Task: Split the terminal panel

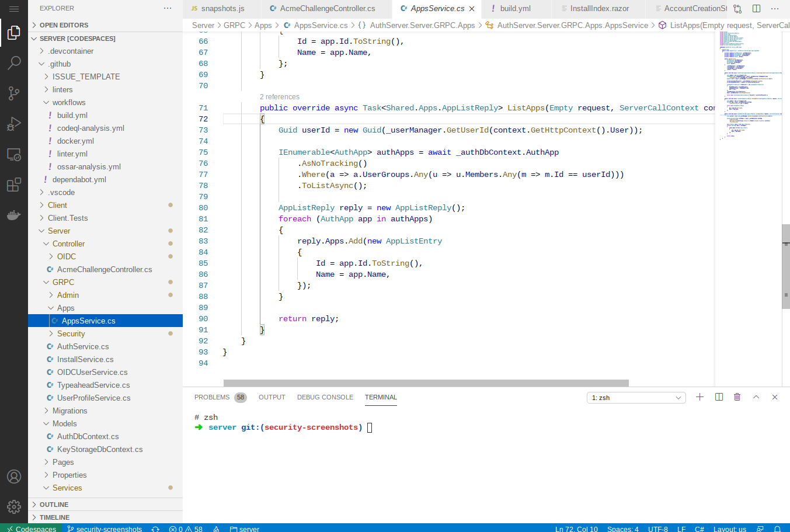Action: [719, 397]
